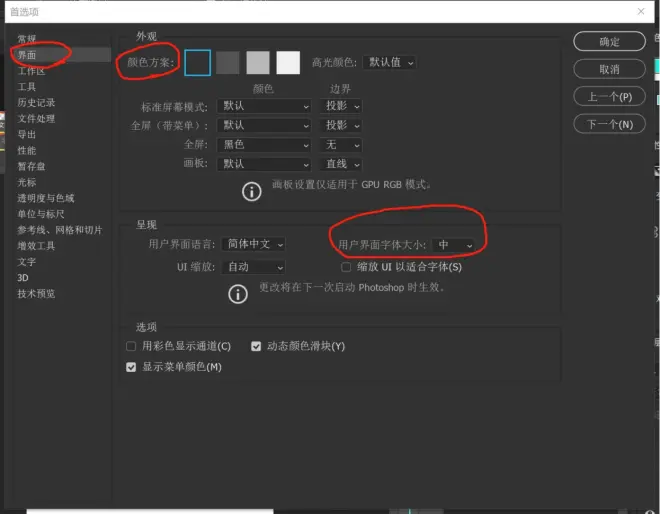This screenshot has width=660, height=514.
Task: Select 增效工具 in the preferences list
Action: tap(36, 246)
